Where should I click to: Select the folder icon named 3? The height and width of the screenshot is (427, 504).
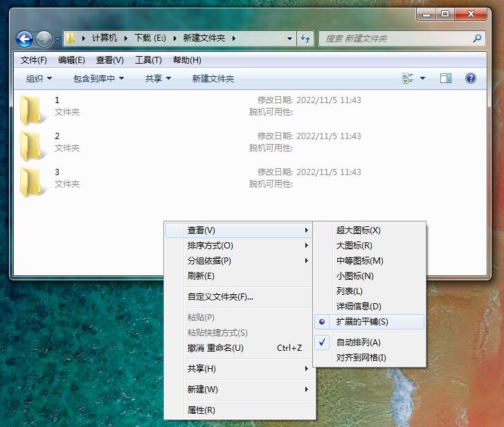coord(31,183)
